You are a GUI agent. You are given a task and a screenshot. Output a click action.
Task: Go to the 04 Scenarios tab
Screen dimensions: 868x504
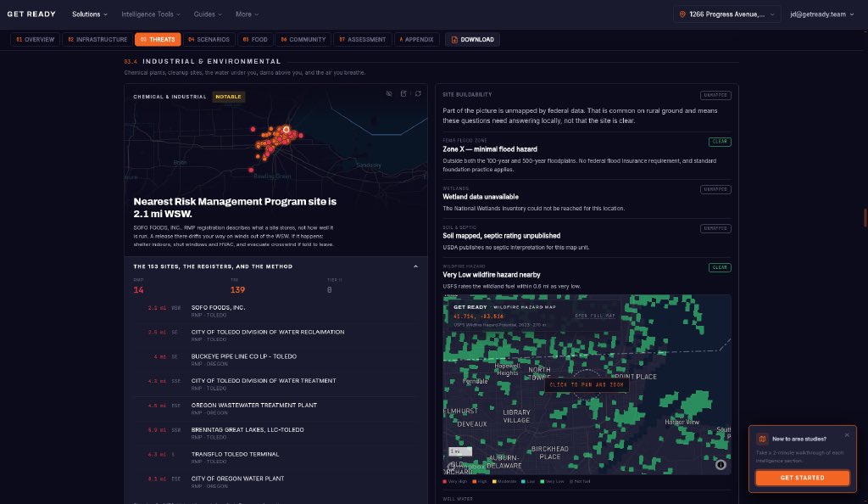point(209,39)
